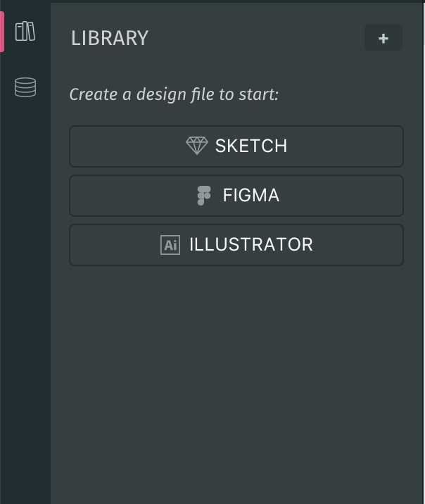This screenshot has height=504, width=425.
Task: Click the Sketch diamond logo icon
Action: point(197,146)
